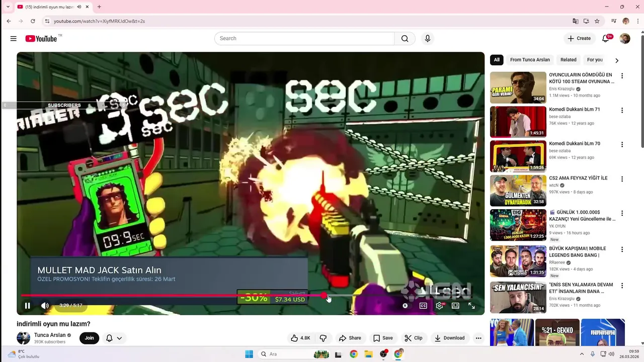Click the search magnifier button
The height and width of the screenshot is (362, 644).
click(x=405, y=39)
